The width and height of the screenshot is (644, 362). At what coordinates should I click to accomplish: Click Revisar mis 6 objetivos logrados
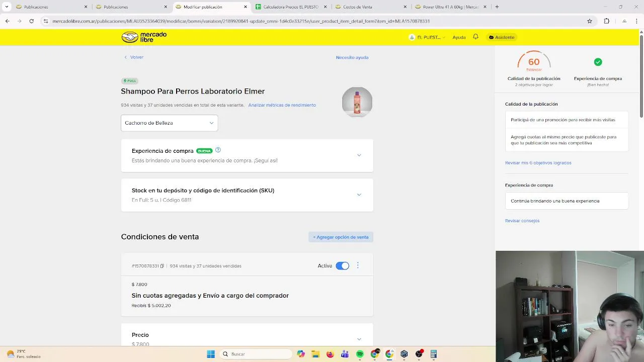538,163
